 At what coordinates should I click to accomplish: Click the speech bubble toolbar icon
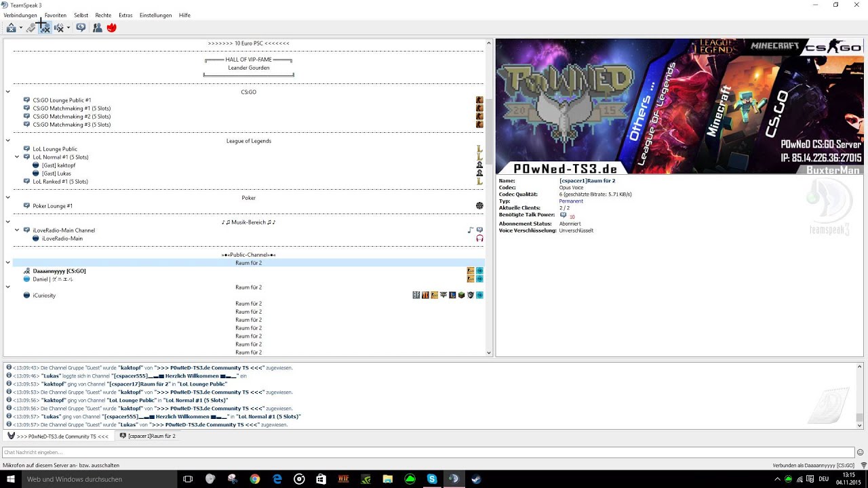(x=81, y=28)
